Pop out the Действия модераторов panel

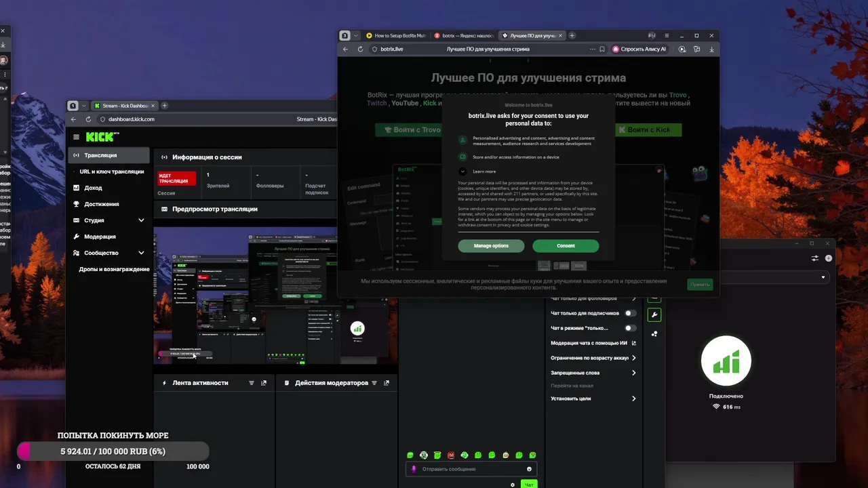click(387, 383)
